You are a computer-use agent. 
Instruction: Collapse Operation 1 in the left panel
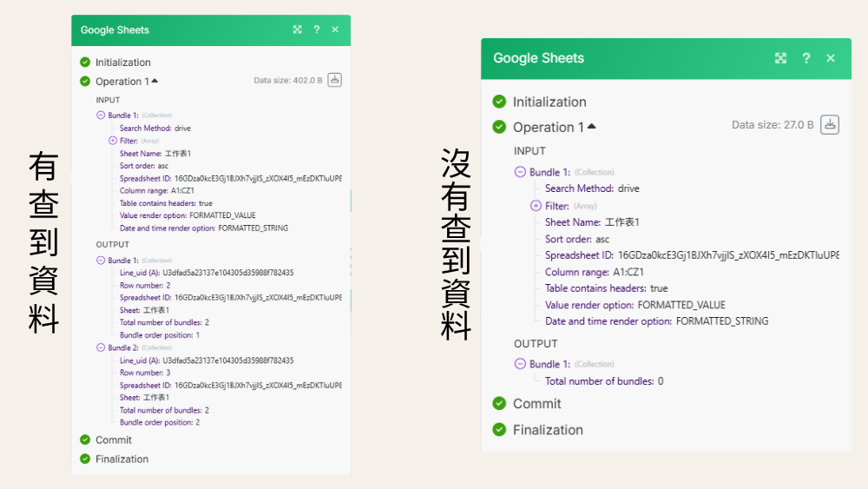click(x=155, y=81)
